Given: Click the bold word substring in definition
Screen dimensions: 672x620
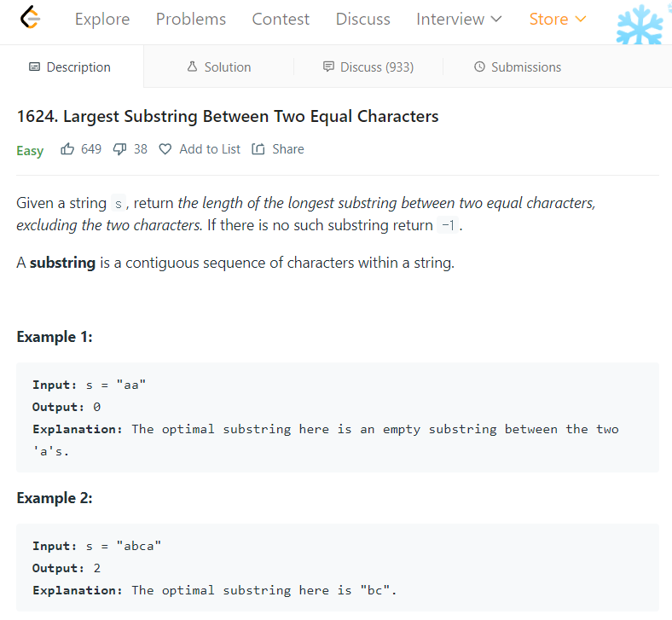Looking at the screenshot, I should [x=62, y=263].
